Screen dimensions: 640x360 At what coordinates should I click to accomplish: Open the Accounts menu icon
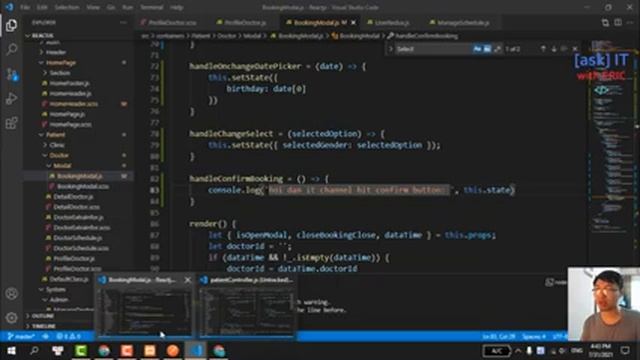pos(11,293)
